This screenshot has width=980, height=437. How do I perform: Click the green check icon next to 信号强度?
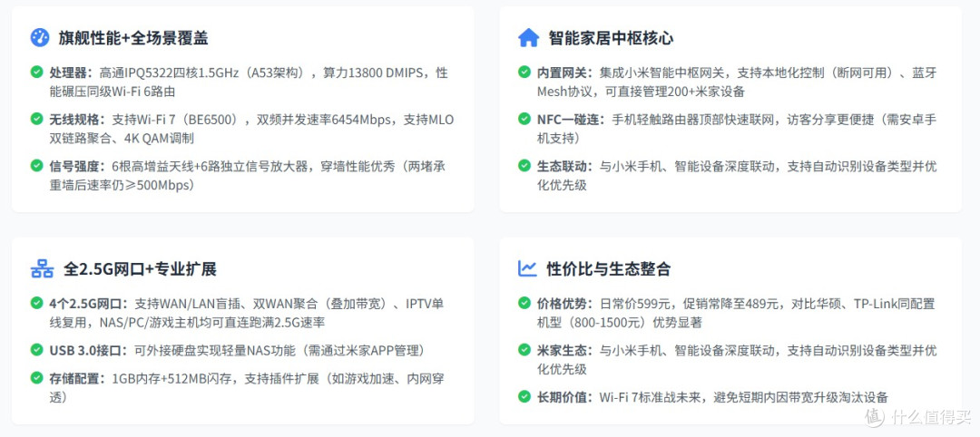[x=37, y=165]
